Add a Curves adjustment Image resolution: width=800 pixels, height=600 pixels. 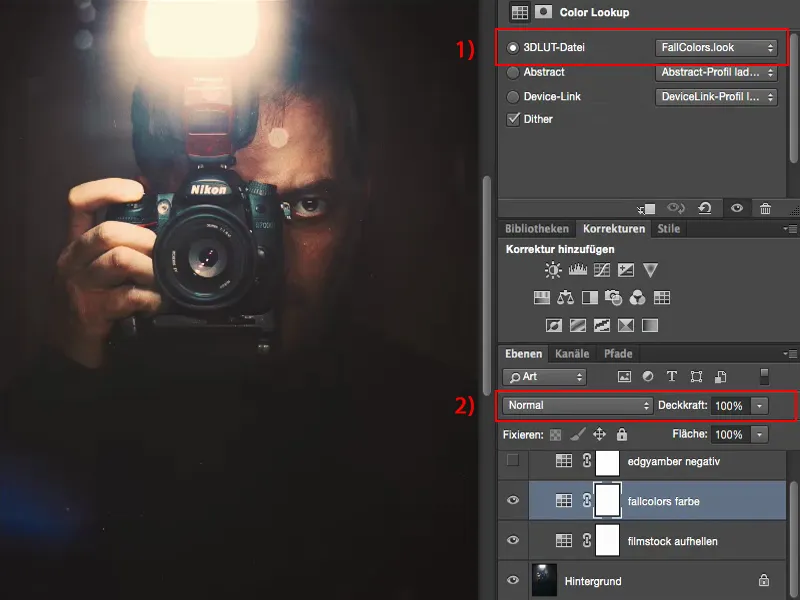pos(602,269)
